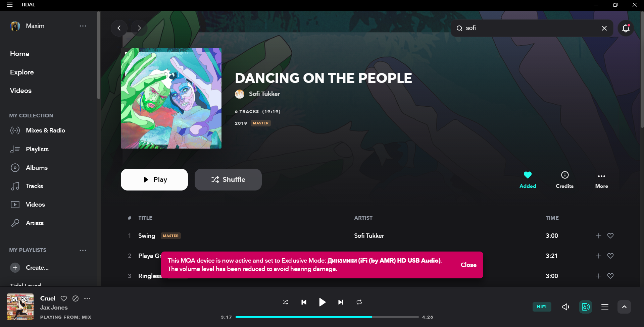This screenshot has height=327, width=644.
Task: Open sound output device selector
Action: [x=586, y=307]
